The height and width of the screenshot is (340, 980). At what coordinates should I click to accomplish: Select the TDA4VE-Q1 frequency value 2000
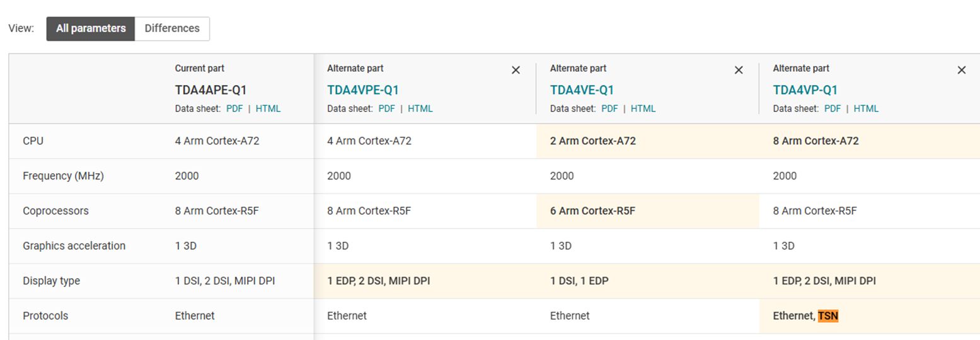[562, 176]
